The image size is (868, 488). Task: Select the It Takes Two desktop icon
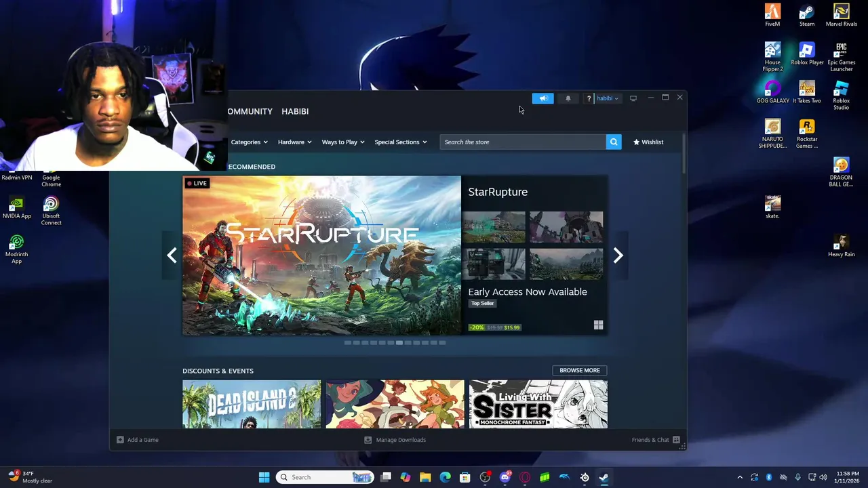tap(807, 92)
